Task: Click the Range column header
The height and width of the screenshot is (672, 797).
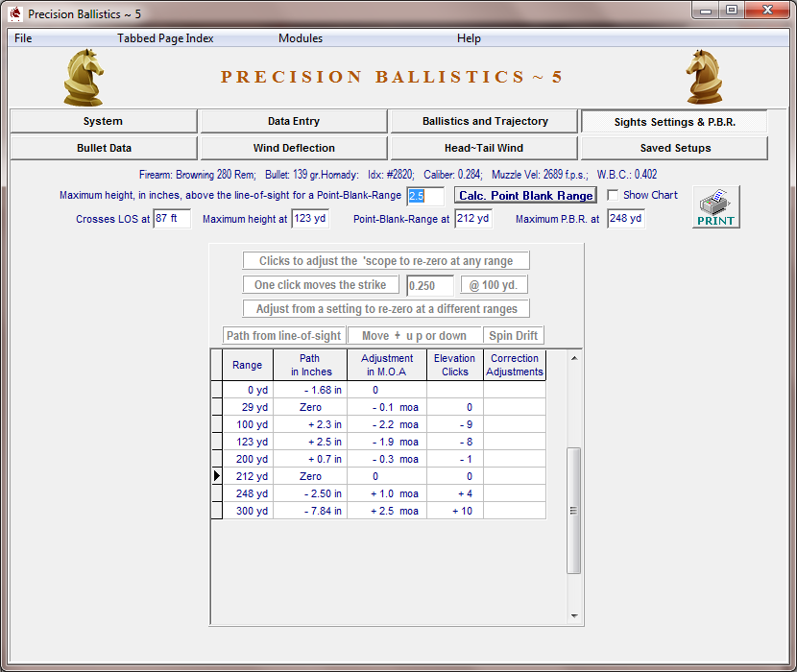Action: [x=248, y=365]
